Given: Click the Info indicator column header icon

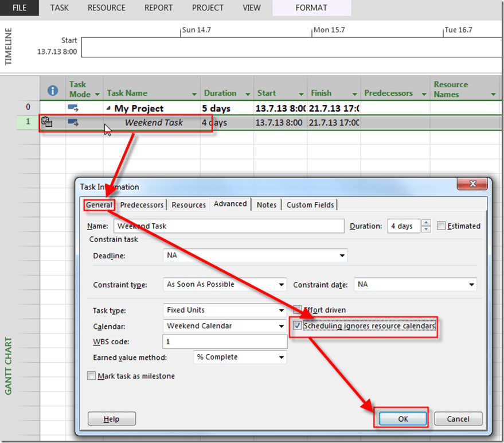Looking at the screenshot, I should click(x=53, y=91).
